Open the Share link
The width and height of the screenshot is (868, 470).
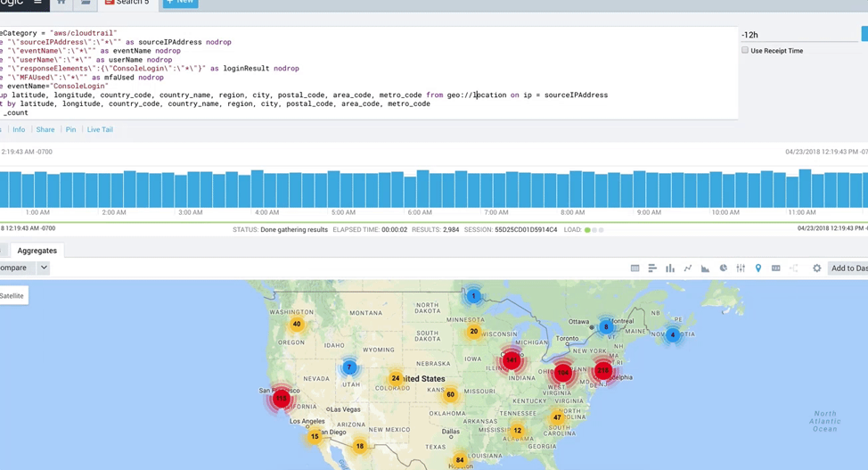[x=45, y=129]
